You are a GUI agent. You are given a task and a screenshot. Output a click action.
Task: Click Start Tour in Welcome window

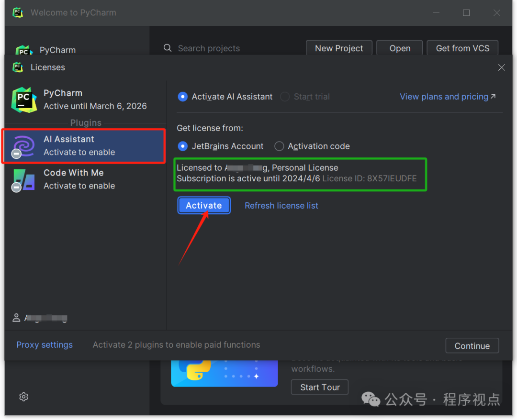(320, 387)
